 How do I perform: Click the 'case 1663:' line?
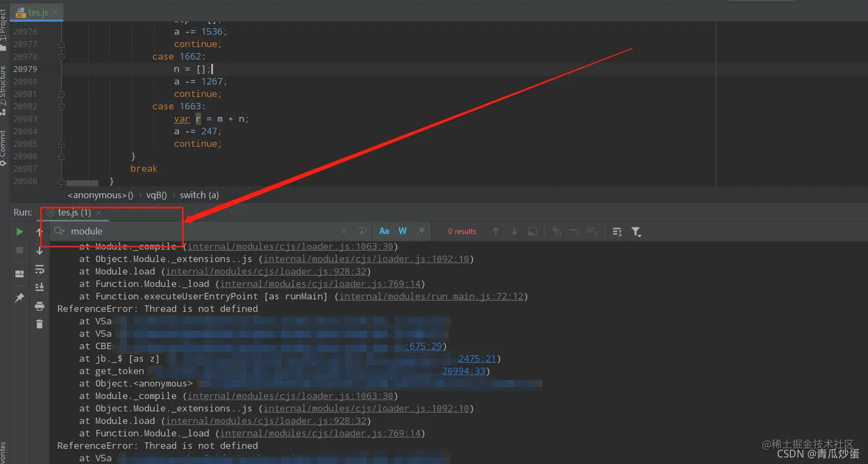point(179,107)
